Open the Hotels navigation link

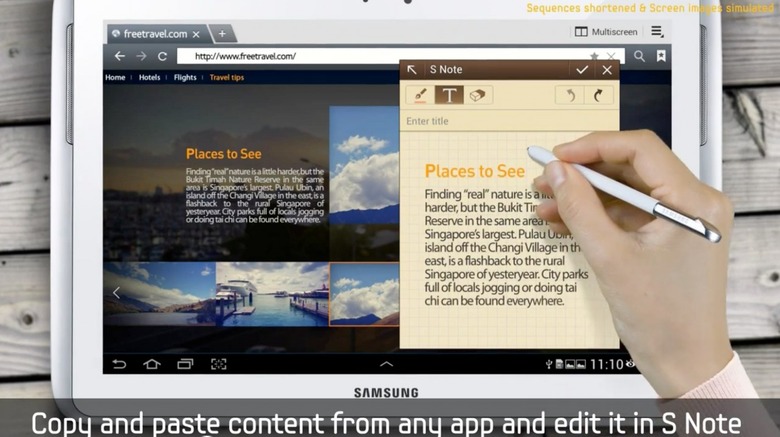[149, 77]
